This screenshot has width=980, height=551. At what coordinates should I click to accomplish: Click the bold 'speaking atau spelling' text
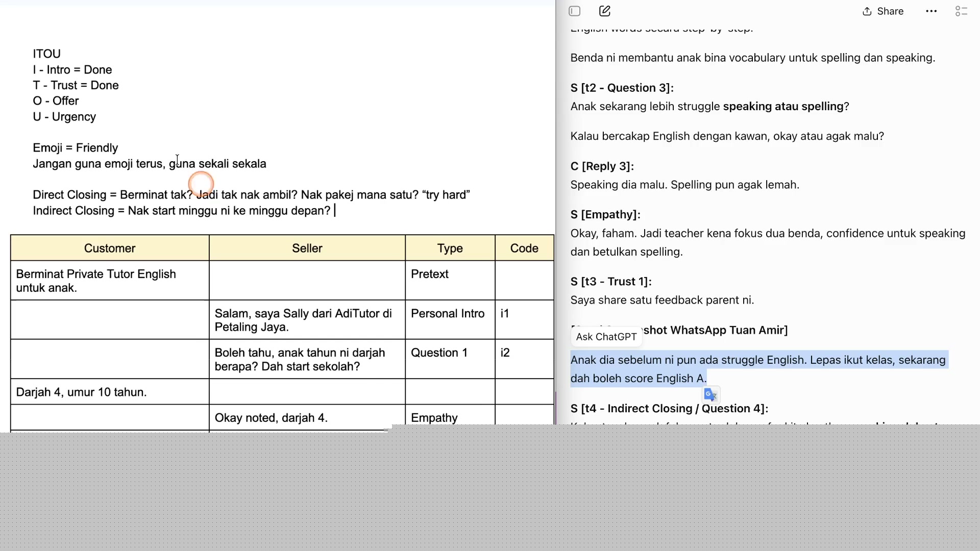click(783, 107)
